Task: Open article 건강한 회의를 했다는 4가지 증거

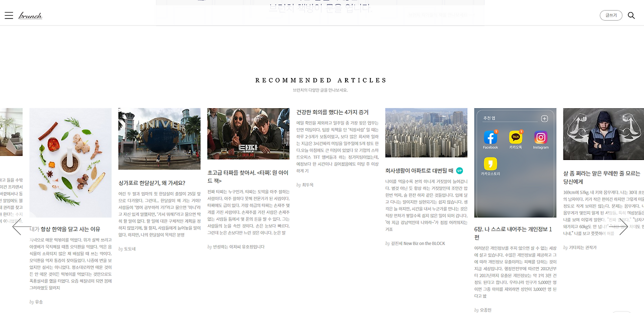Action: click(x=332, y=112)
